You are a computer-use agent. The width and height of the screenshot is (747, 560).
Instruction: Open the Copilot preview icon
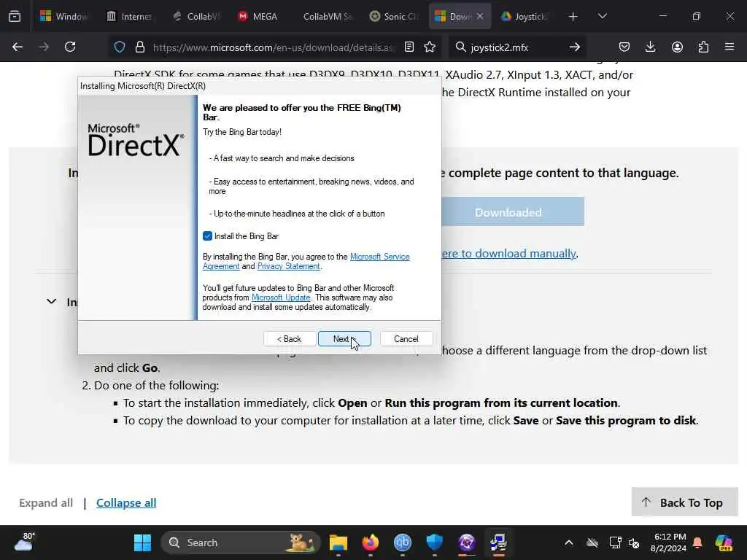[x=724, y=542]
